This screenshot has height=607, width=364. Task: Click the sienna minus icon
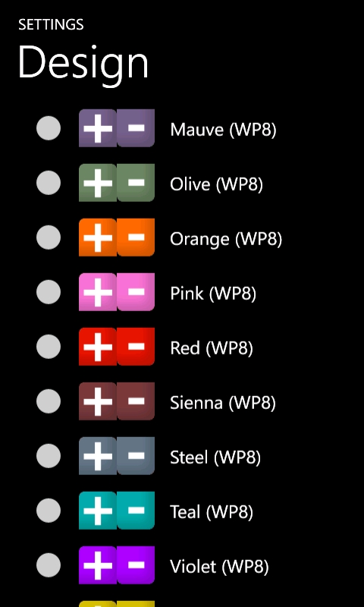(136, 401)
